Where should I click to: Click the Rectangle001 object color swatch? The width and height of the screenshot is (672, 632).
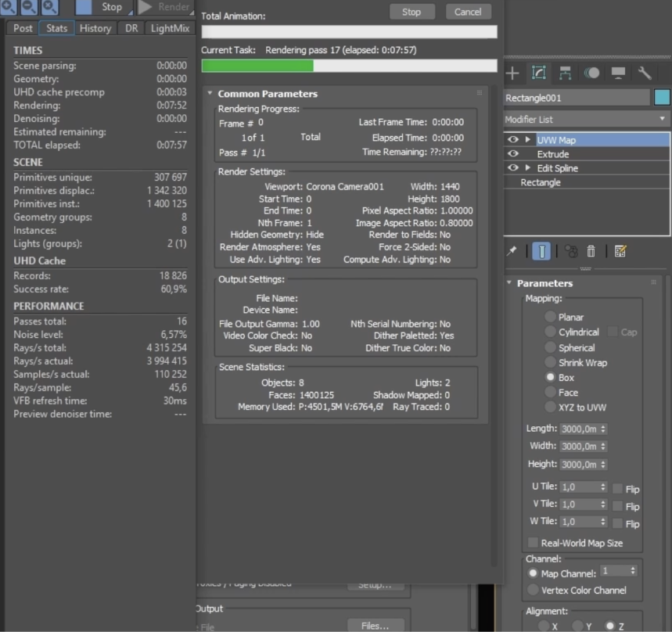pos(662,98)
